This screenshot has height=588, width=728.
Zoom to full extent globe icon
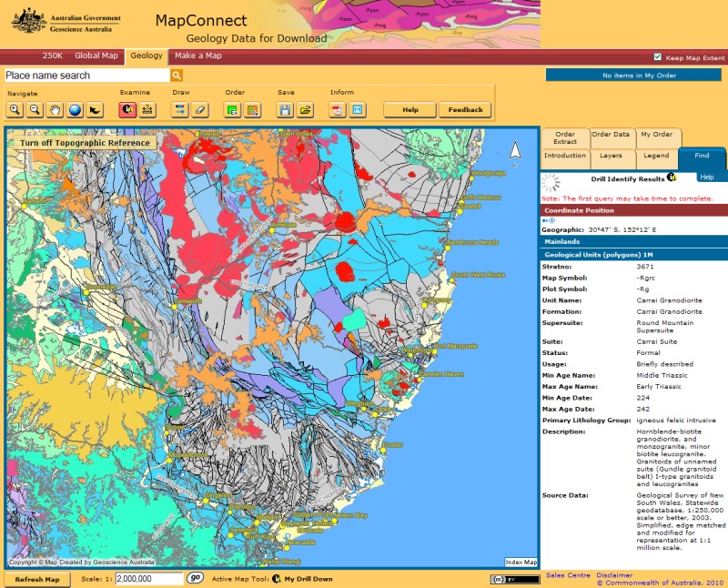pyautogui.click(x=75, y=110)
